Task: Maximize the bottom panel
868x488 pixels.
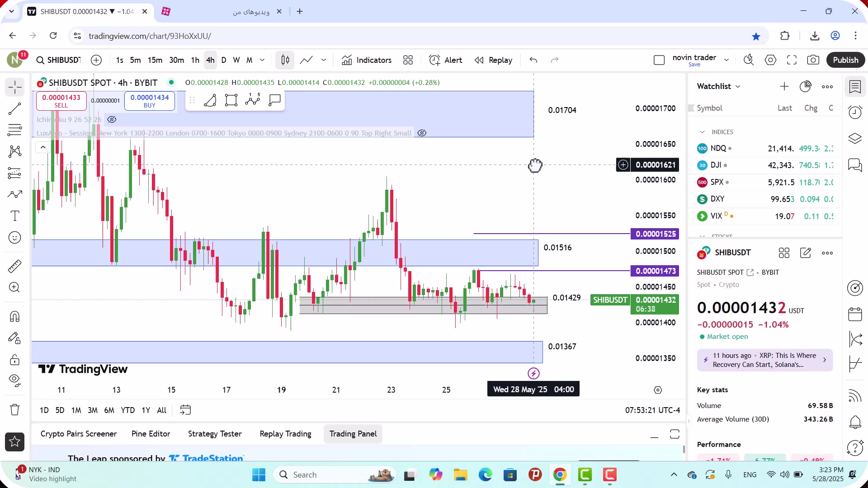Action: (x=675, y=434)
